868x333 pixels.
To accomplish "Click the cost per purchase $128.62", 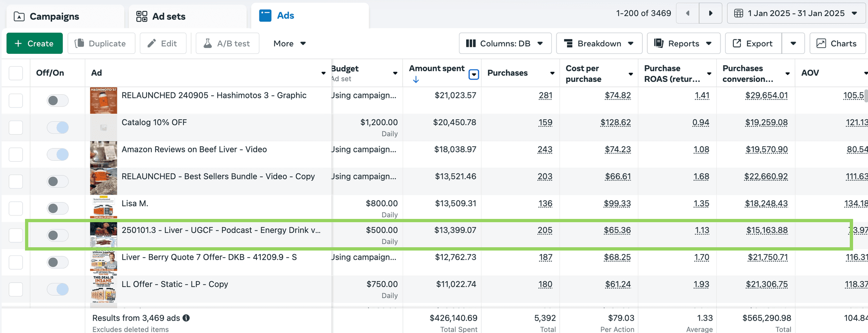I will [615, 123].
